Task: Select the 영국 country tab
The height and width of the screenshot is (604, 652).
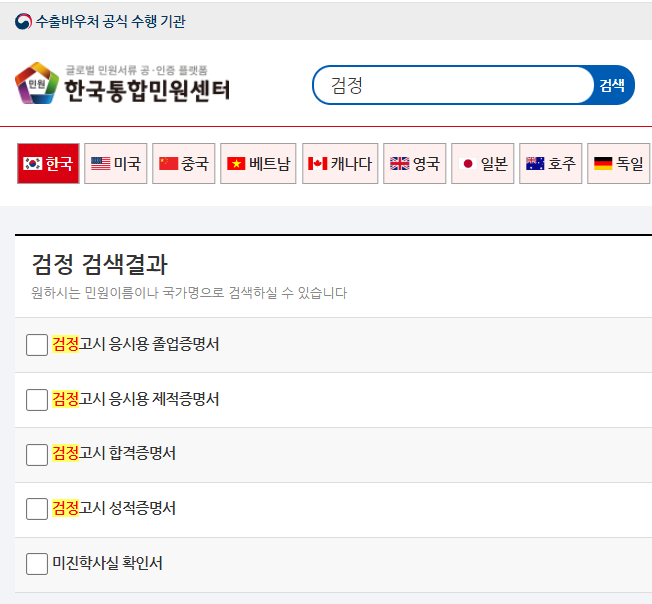Action: pos(415,163)
